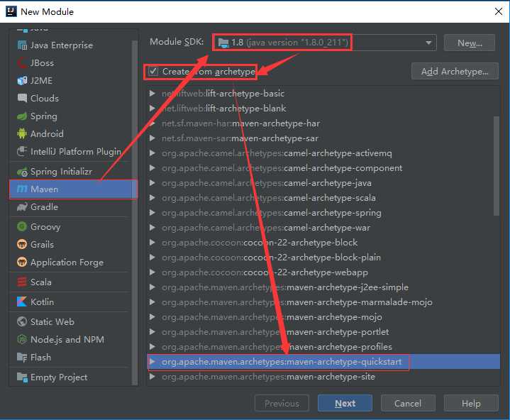Expand the lift-archetype-basic entry
The width and height of the screenshot is (510, 420).
[152, 94]
